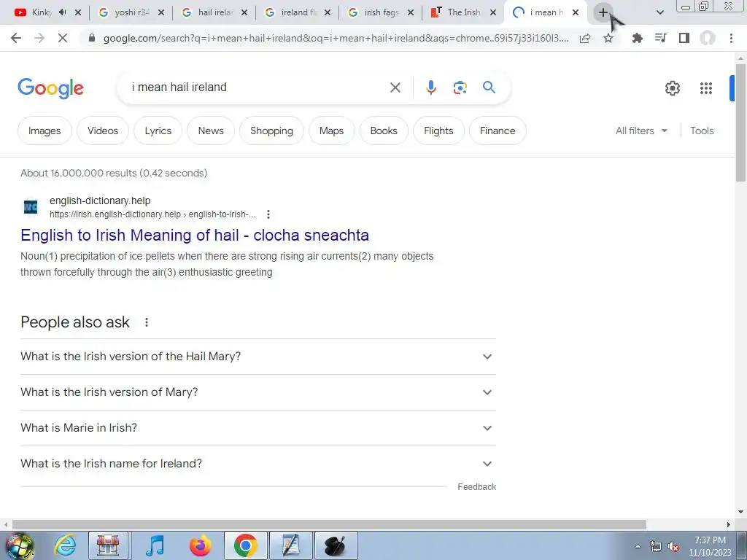The image size is (747, 560).
Task: Filter results by Finance
Action: 498,131
